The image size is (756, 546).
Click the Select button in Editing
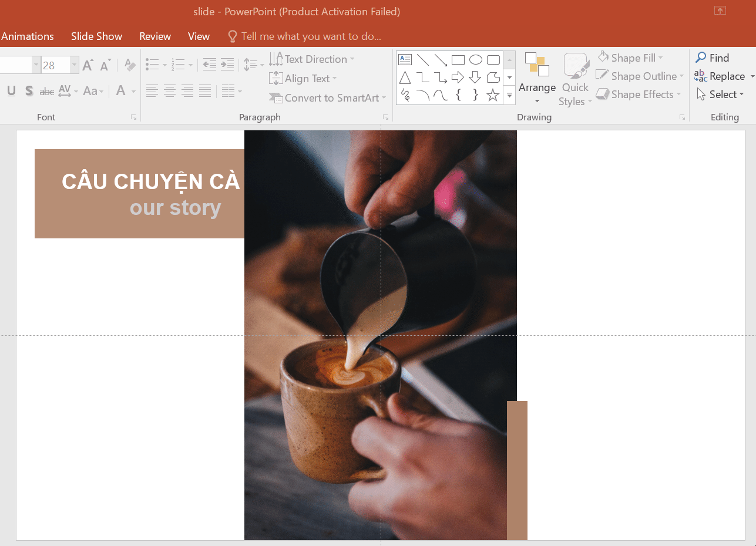point(722,94)
